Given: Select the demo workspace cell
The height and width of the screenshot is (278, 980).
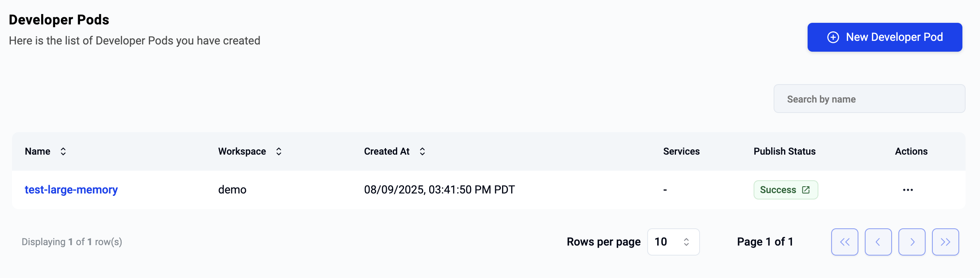Looking at the screenshot, I should click(232, 189).
